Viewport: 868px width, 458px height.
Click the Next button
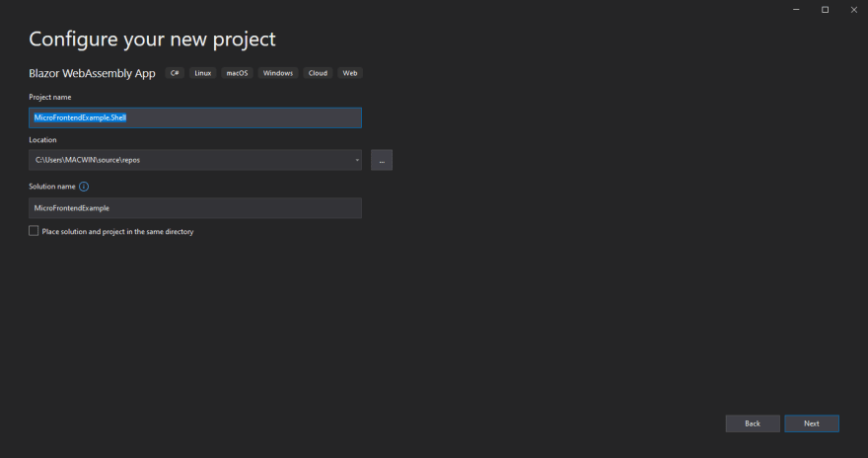[x=812, y=423]
